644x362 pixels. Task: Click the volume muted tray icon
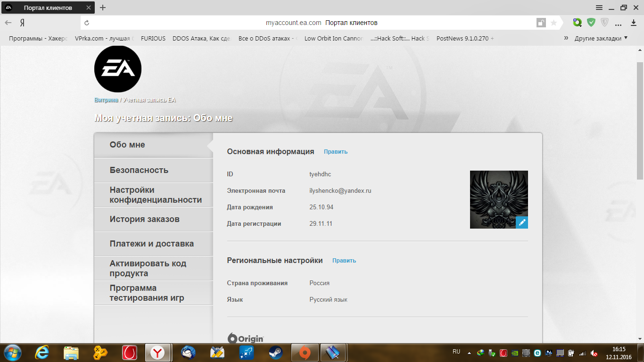pos(594,353)
